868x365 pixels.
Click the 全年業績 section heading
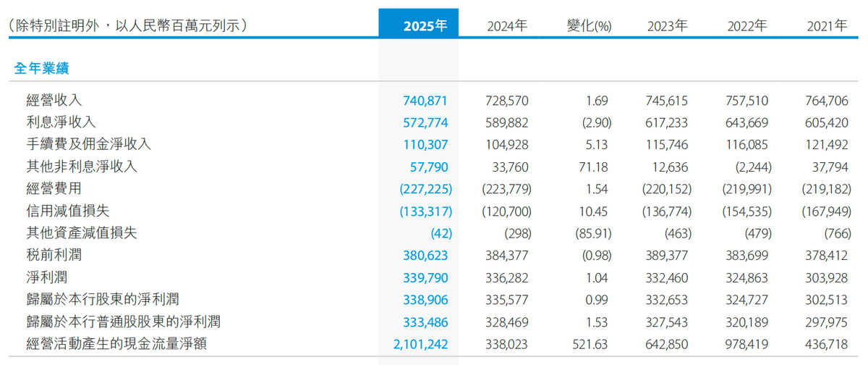(42, 69)
